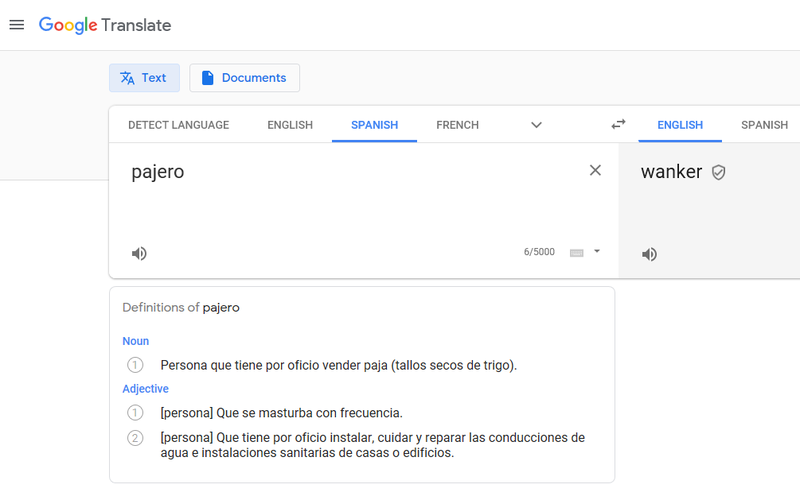Click the Definitions of pajero heading
The height and width of the screenshot is (496, 800).
coord(181,308)
